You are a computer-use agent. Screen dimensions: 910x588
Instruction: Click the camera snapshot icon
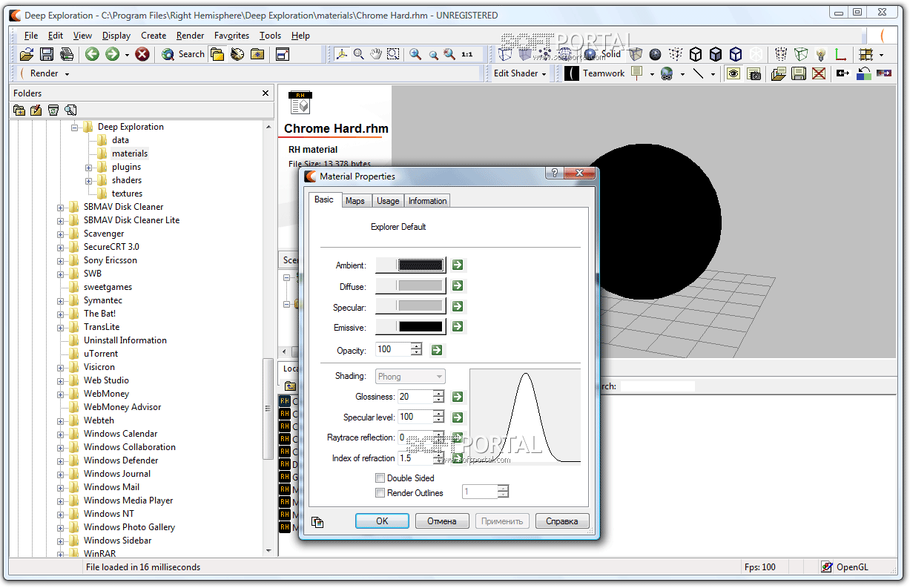click(x=754, y=73)
